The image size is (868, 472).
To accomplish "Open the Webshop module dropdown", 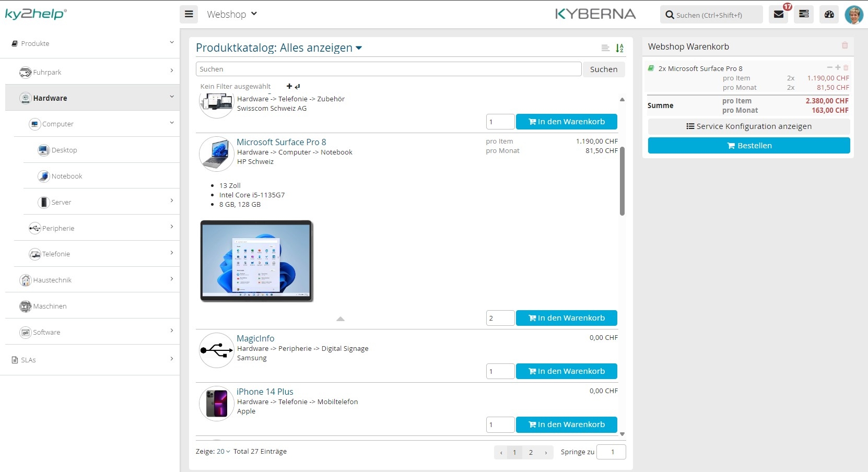I will click(x=232, y=14).
